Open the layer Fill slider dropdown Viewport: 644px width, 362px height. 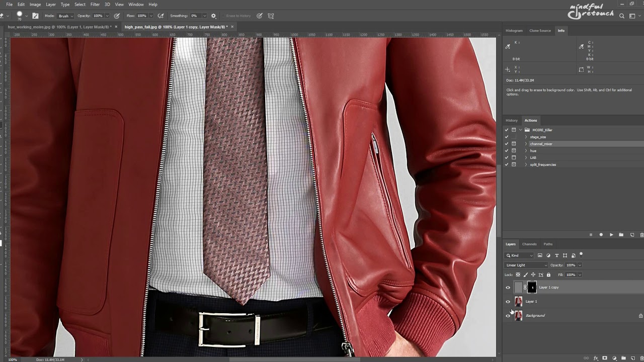tap(580, 275)
